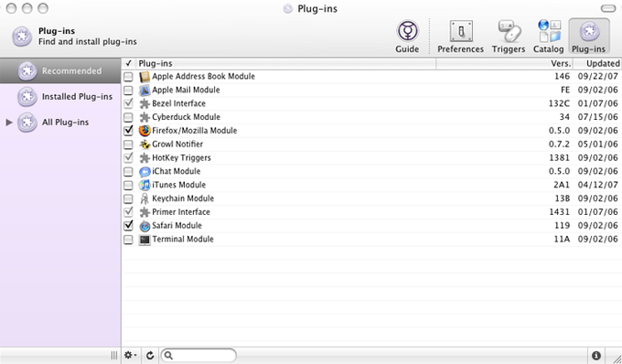Click the Safari Module compass icon
This screenshot has width=622, height=364.
(145, 226)
